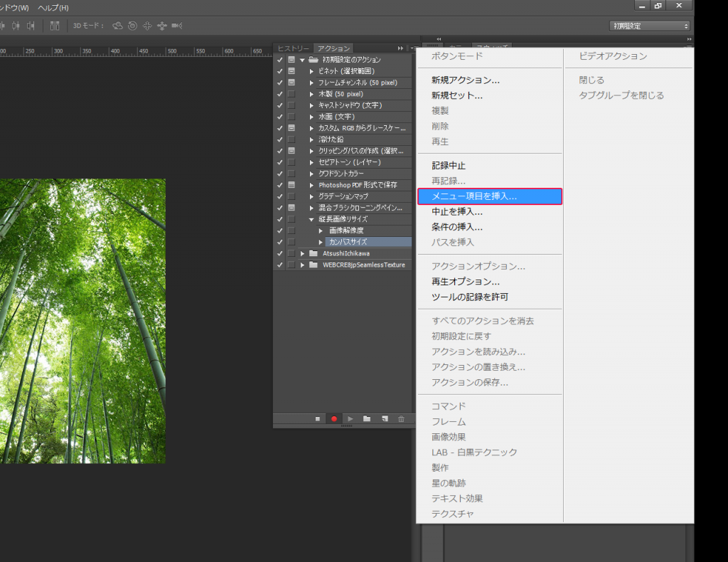Collapse the Actions panel with double-arrow icon
Viewport: 728px width, 562px height.
pos(400,48)
